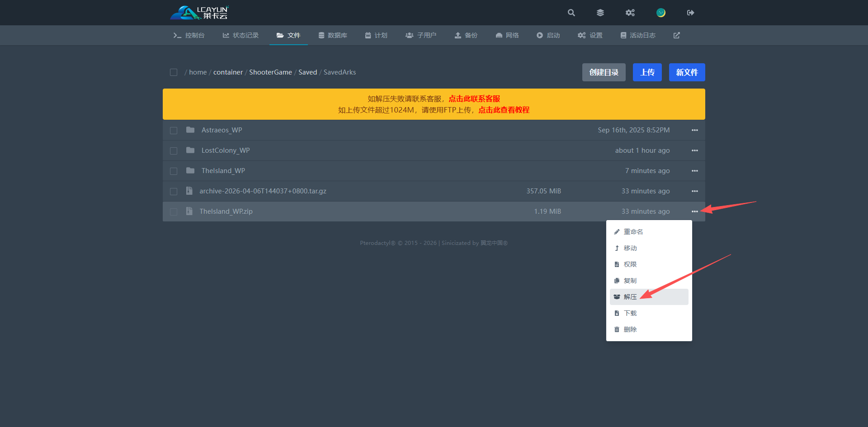Click the logout icon in header

[690, 13]
